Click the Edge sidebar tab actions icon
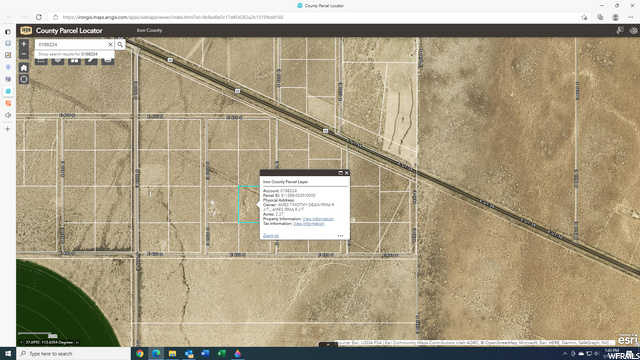 point(8,31)
